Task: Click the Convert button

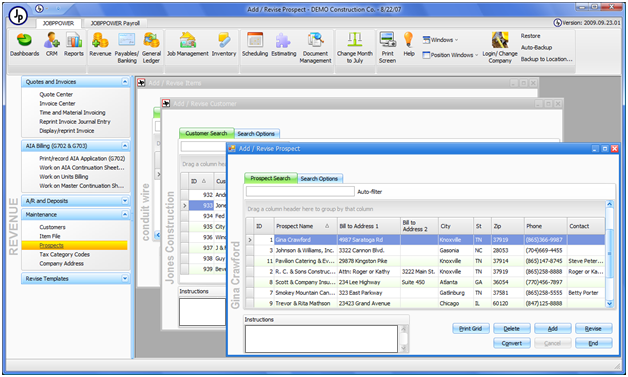Action: coord(511,343)
